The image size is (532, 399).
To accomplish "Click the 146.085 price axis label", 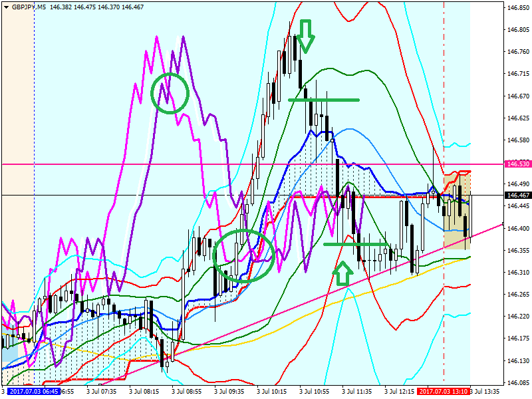I will coord(518,383).
